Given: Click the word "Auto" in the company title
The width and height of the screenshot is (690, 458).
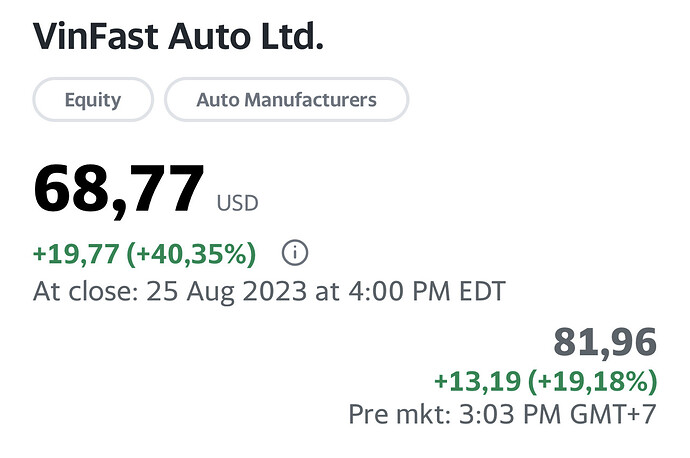Looking at the screenshot, I should pos(205,37).
